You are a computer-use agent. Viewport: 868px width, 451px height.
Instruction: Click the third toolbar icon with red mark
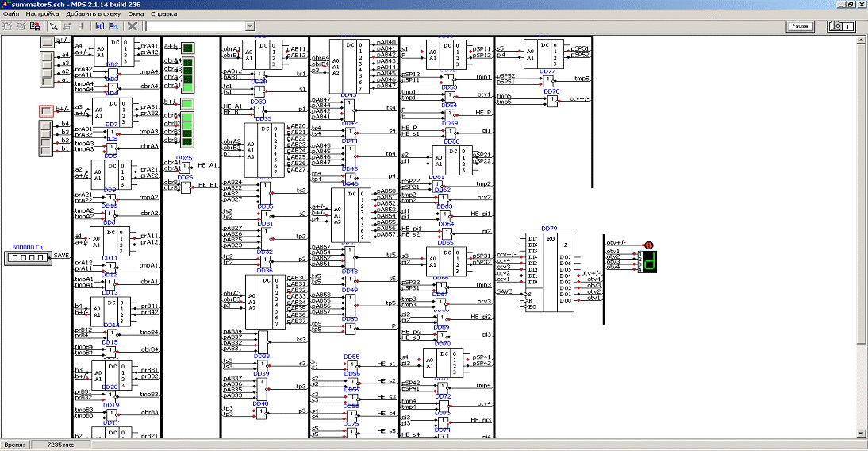(x=34, y=26)
